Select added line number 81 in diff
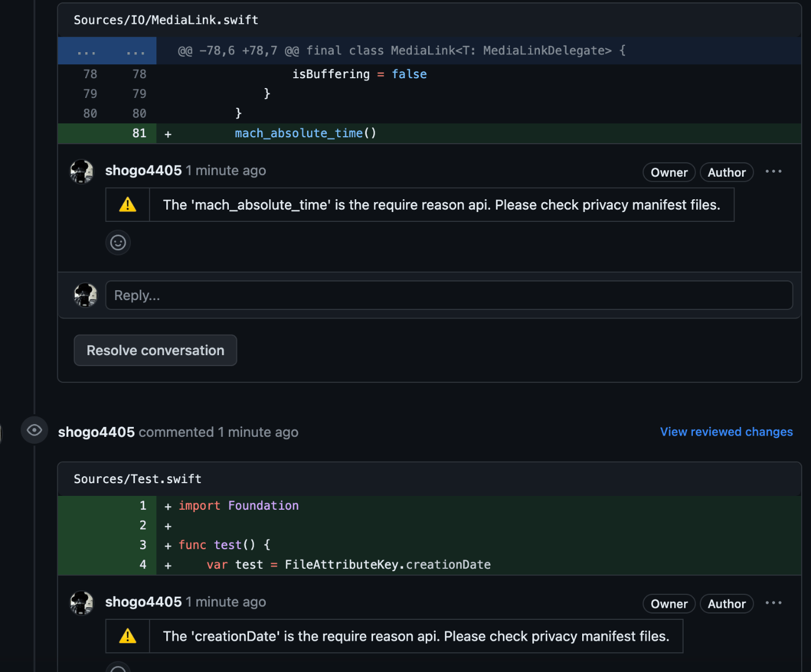This screenshot has width=811, height=672. pos(139,133)
